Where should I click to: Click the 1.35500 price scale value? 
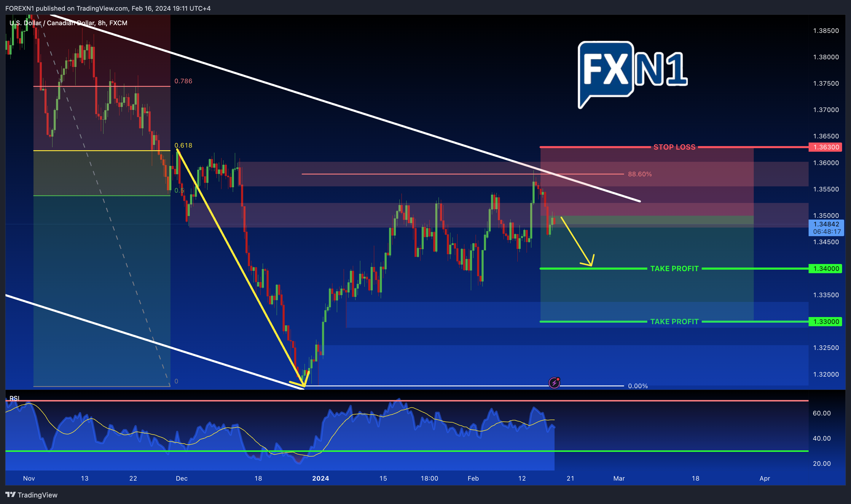click(x=826, y=189)
